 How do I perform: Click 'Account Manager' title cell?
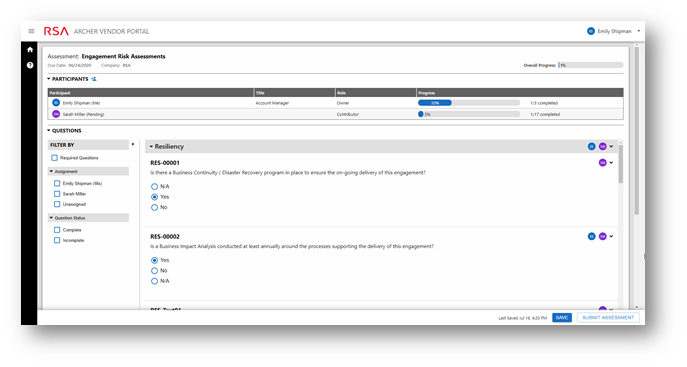coord(272,103)
